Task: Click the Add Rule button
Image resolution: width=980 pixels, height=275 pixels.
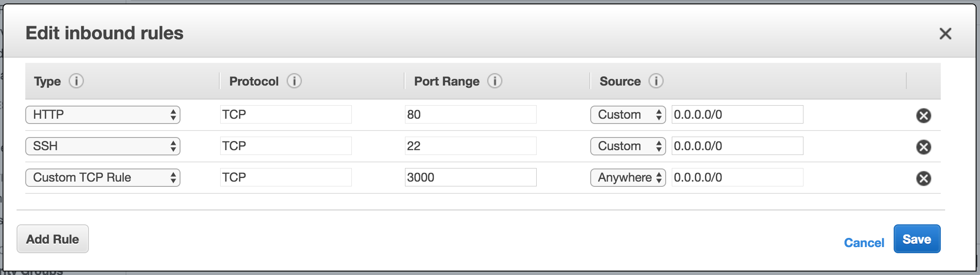Action: (53, 239)
